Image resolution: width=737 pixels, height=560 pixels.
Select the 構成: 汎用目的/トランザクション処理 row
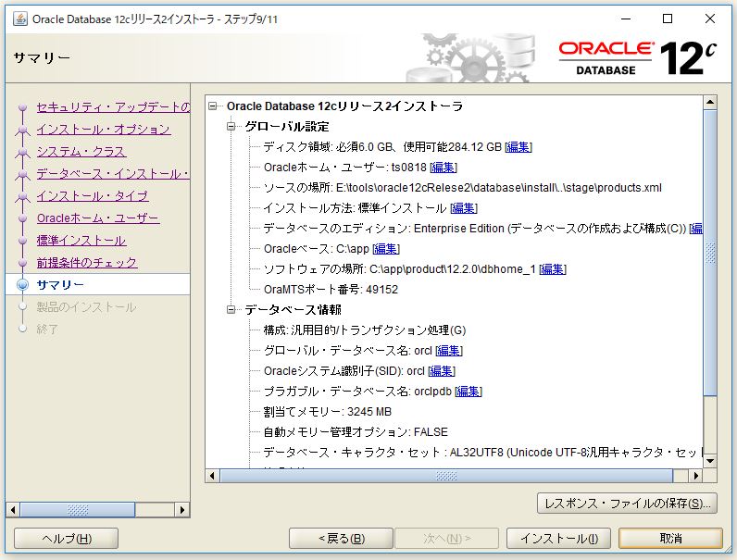pos(365,330)
